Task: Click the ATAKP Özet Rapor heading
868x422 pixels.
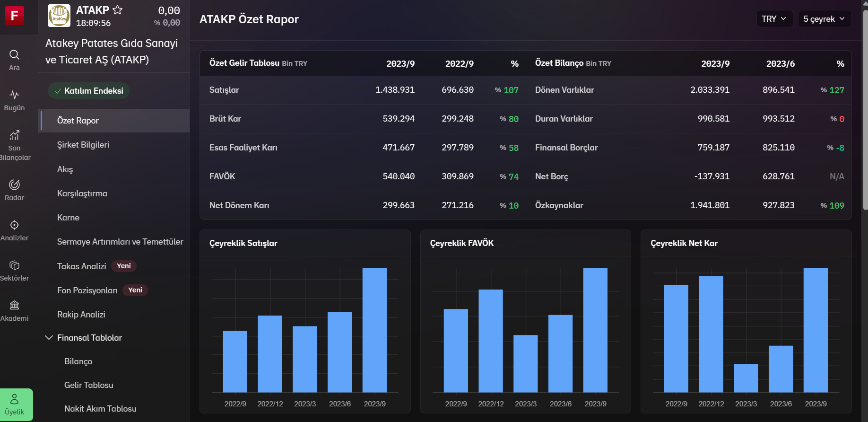Action: tap(249, 19)
